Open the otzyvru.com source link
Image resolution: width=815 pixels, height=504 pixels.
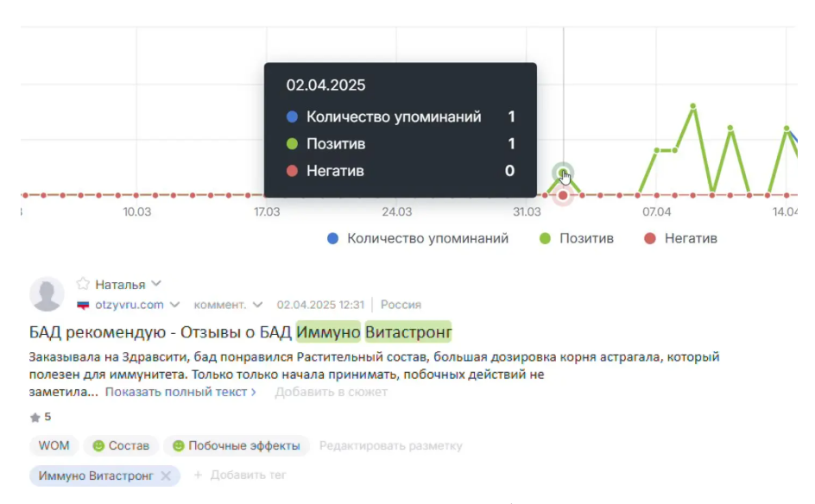click(129, 305)
